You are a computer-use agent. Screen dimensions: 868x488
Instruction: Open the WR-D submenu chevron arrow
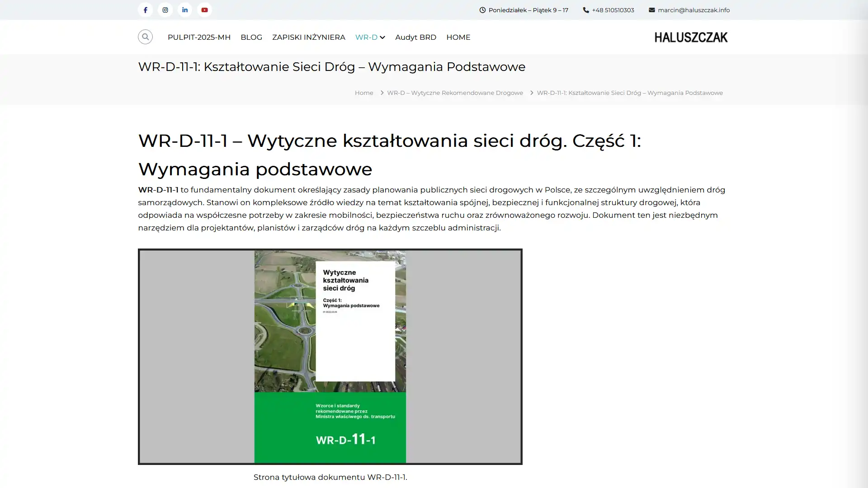(x=382, y=38)
